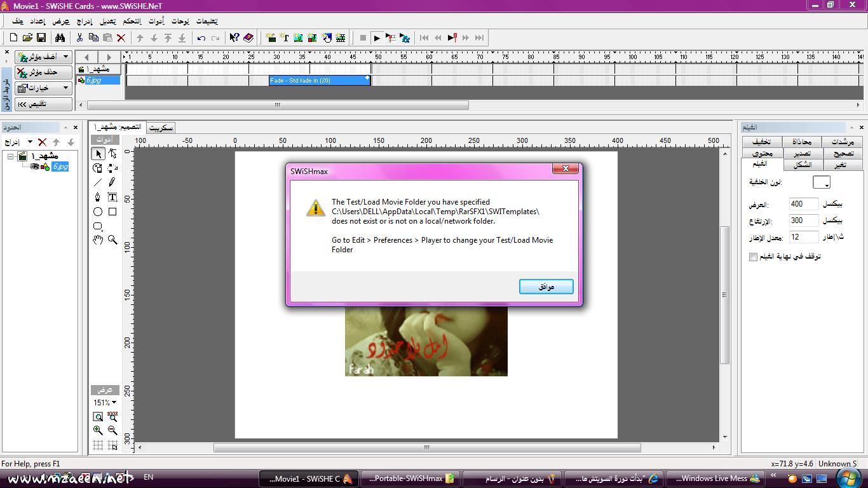Image resolution: width=868 pixels, height=488 pixels.
Task: Switch to the سكريبت tab
Action: [161, 128]
